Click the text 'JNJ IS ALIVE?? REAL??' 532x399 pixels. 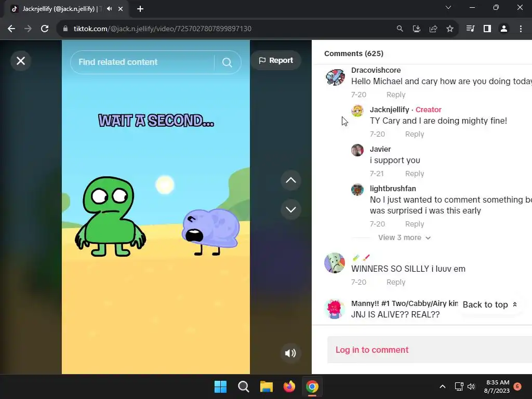point(395,314)
